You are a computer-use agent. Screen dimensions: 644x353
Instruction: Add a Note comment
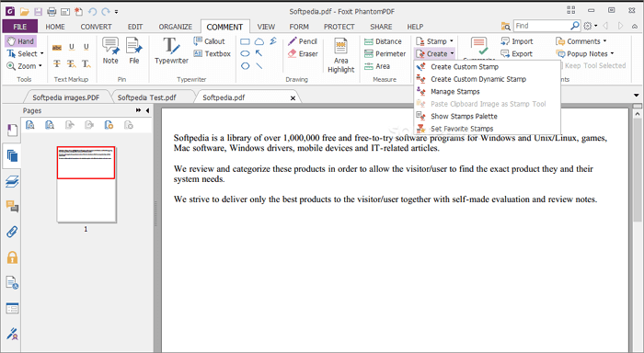click(110, 51)
